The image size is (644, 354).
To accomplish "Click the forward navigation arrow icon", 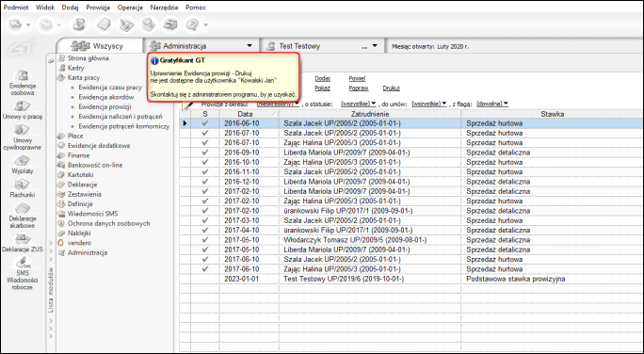I will point(46,25).
